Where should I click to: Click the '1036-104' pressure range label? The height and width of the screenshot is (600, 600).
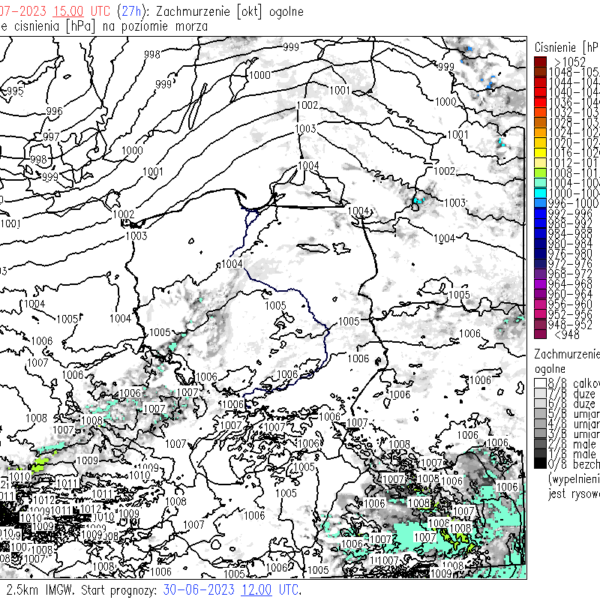point(574,102)
